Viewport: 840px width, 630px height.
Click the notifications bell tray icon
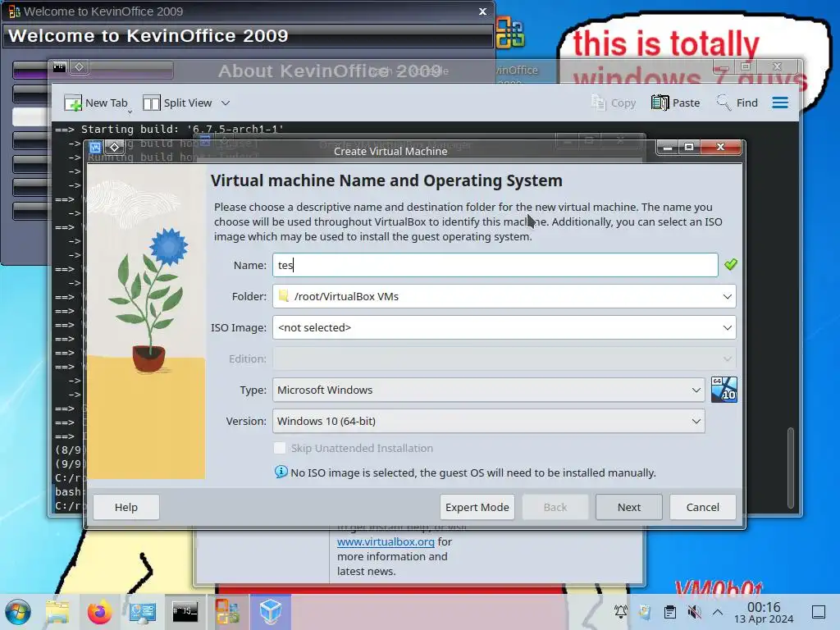coord(620,611)
